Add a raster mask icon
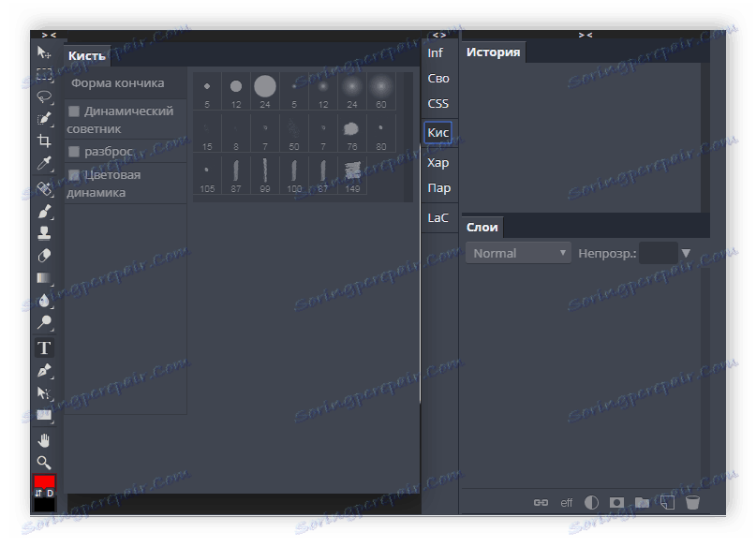 [x=616, y=503]
